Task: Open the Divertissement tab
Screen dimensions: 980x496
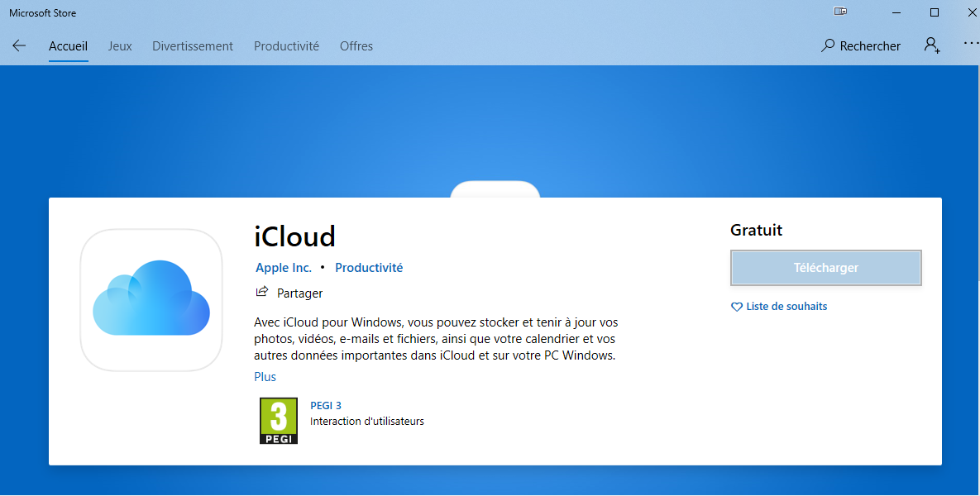Action: 193,46
